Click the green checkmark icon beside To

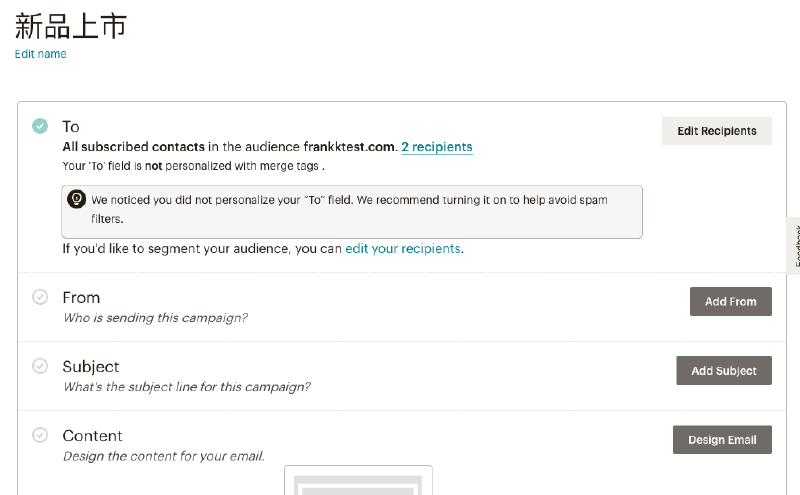[40, 126]
